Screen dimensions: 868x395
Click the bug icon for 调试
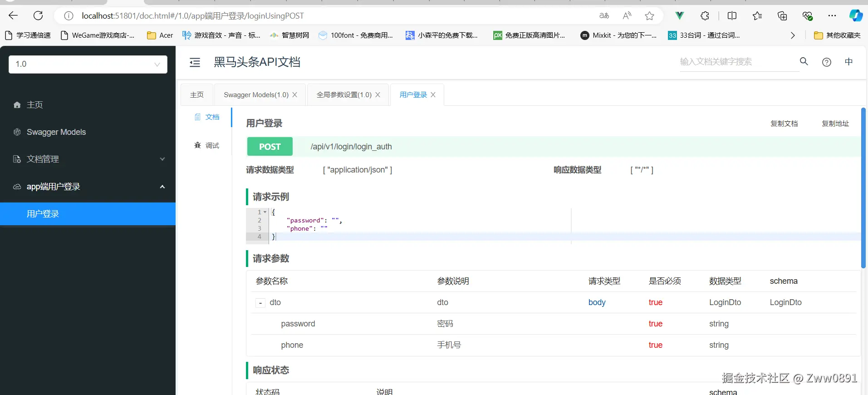point(197,145)
